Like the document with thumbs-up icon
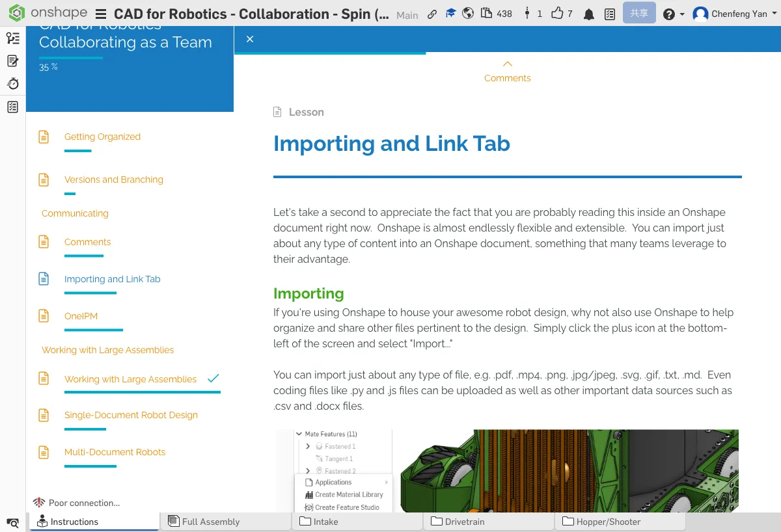The width and height of the screenshot is (781, 532). coord(561,14)
